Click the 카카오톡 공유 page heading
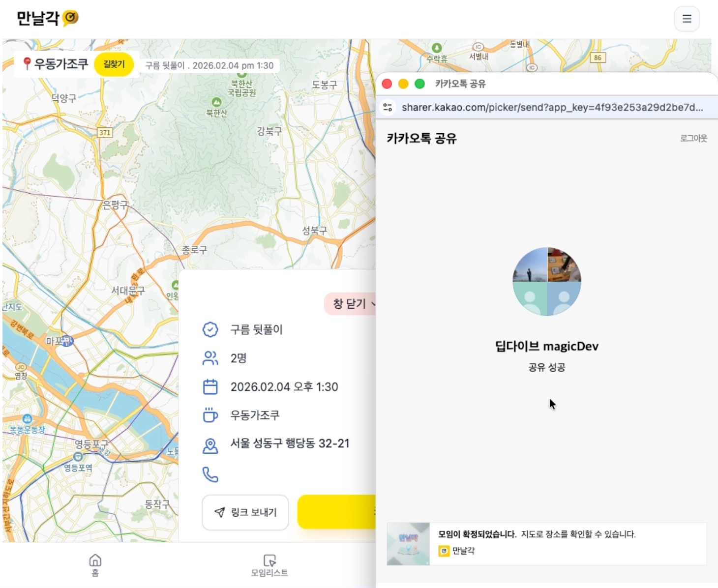718x588 pixels. [421, 139]
